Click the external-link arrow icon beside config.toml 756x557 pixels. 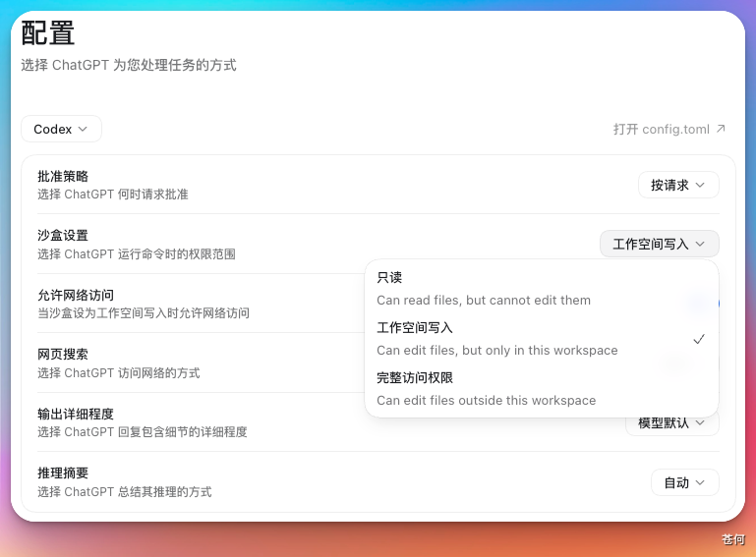click(x=721, y=129)
